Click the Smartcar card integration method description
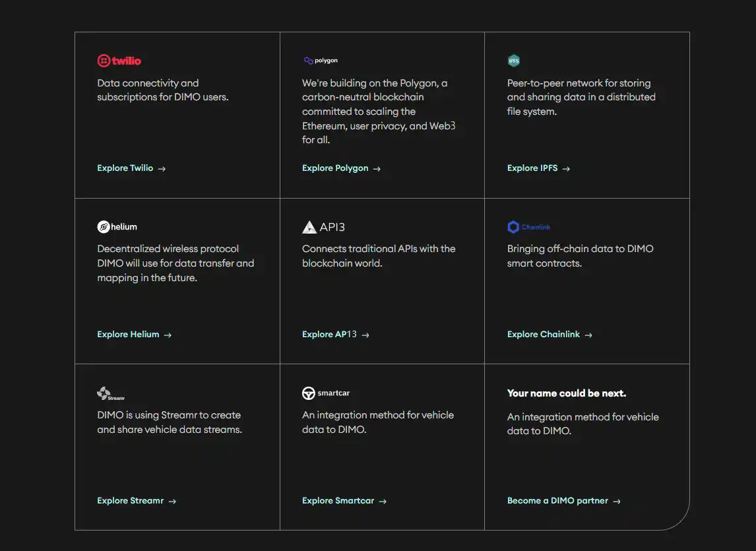The width and height of the screenshot is (756, 551). pos(378,422)
